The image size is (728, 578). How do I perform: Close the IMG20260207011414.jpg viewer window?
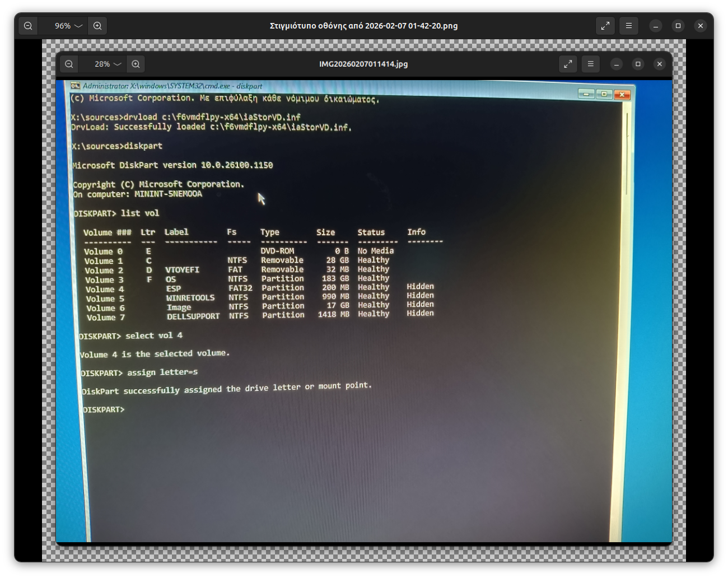pos(660,64)
